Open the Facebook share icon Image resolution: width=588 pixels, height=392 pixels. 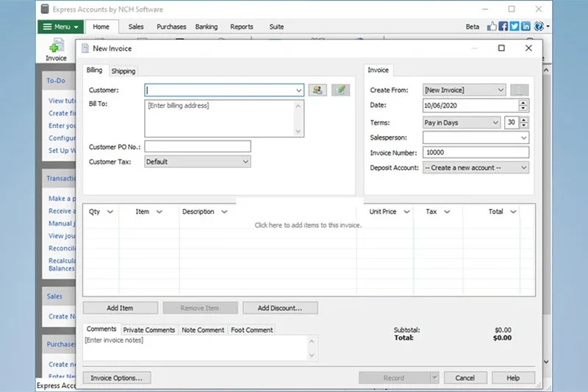(503, 26)
